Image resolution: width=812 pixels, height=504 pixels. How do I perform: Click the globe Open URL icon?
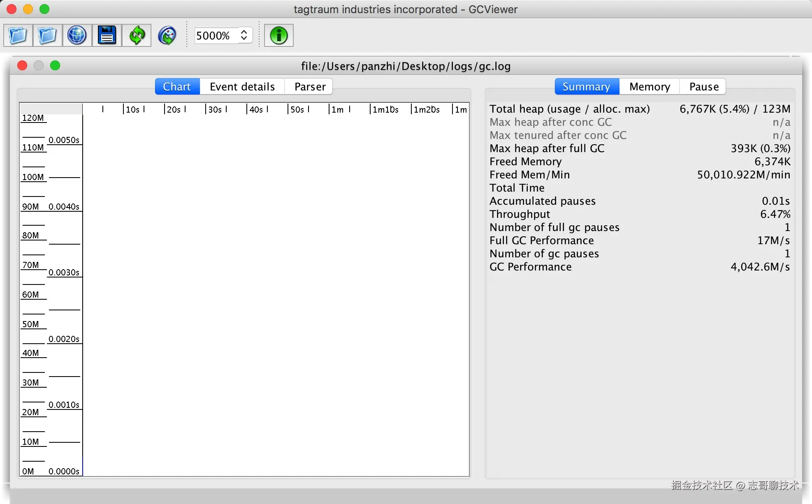coord(77,35)
